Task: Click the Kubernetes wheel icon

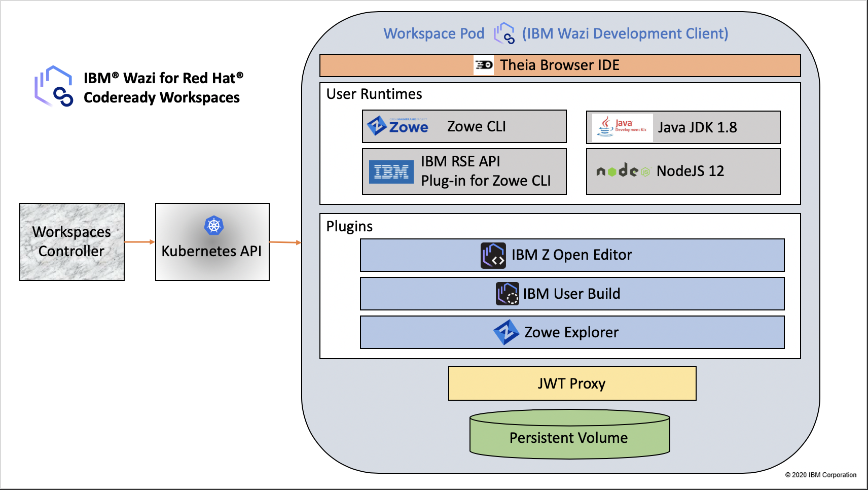Action: [x=214, y=225]
